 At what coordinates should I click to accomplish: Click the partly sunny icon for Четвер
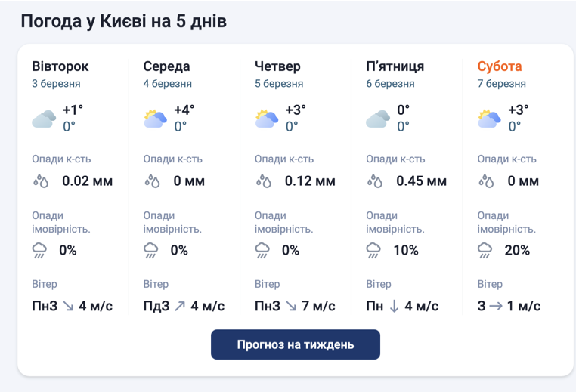tap(267, 119)
